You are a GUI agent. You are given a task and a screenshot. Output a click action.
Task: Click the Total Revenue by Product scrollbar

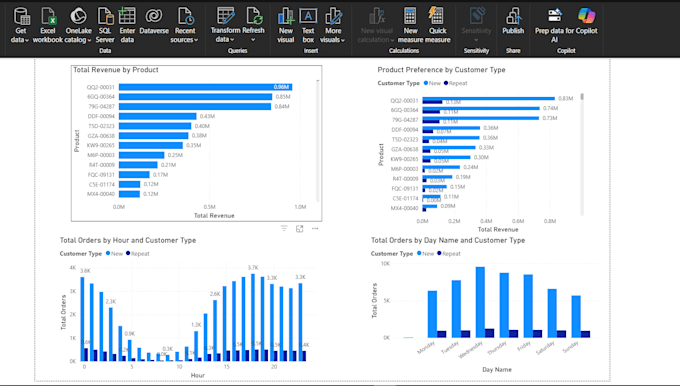coord(318,141)
